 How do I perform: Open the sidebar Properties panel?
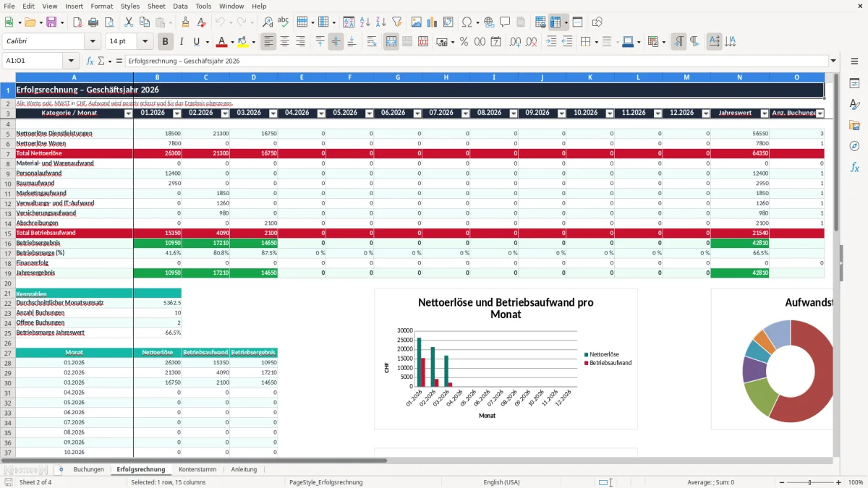click(854, 84)
